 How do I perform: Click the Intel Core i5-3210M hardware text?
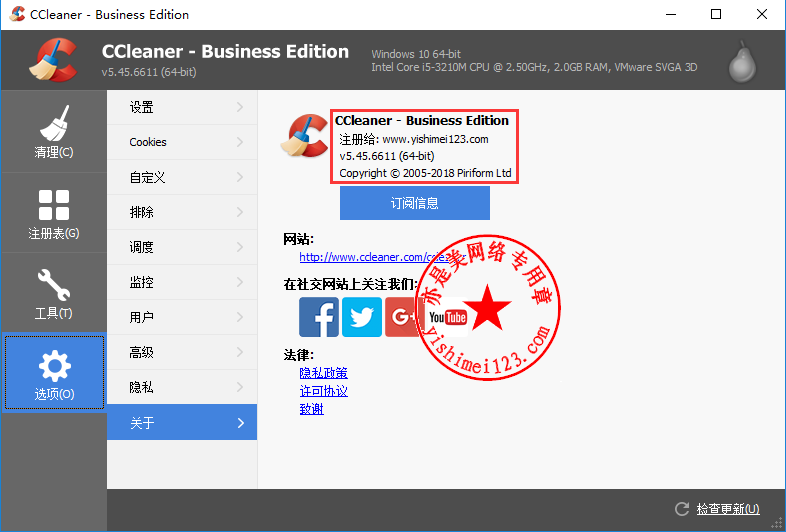[534, 67]
